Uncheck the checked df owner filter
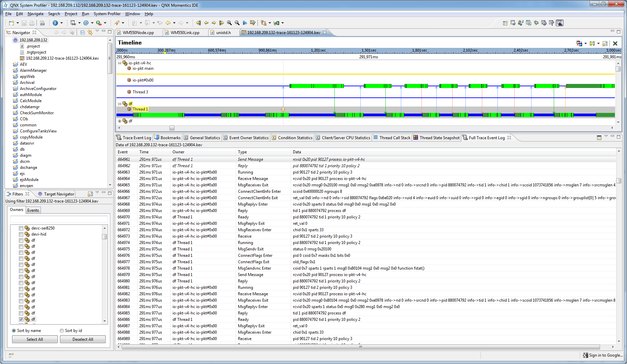 21,319
